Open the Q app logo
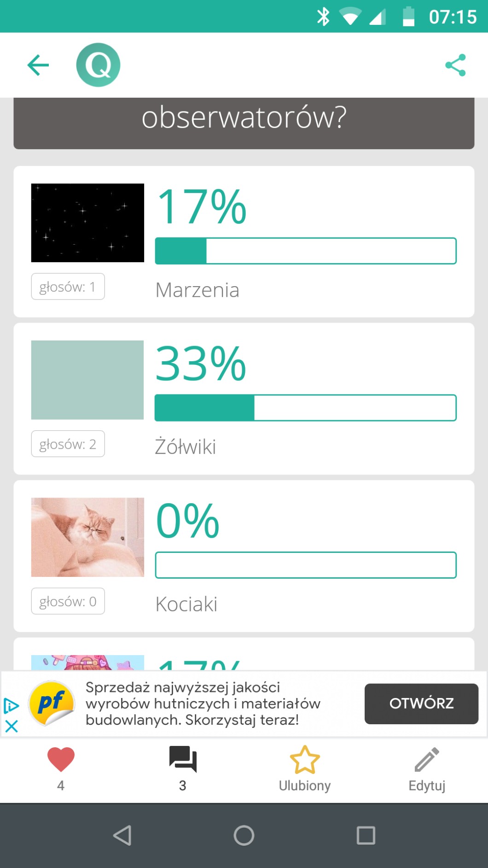Screen dimensions: 488x868 pyautogui.click(x=98, y=65)
